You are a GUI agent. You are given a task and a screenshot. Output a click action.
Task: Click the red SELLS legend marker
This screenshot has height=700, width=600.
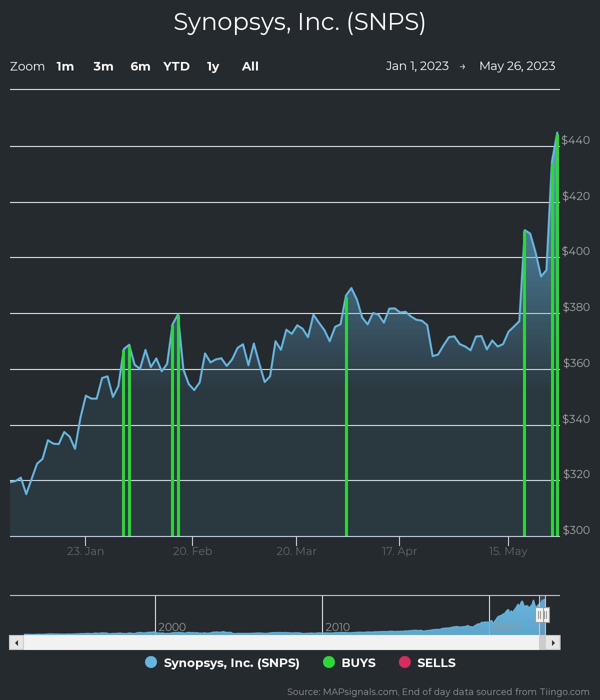pos(404,662)
